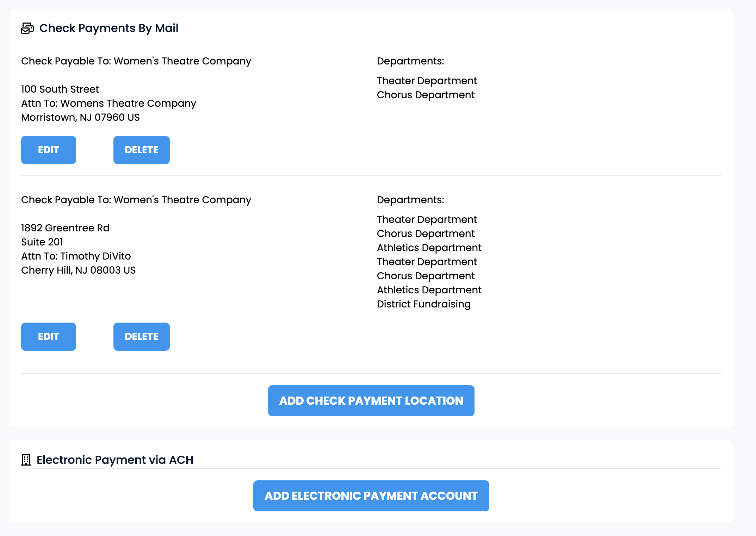This screenshot has width=756, height=536.
Task: Click the mail icon beside Check Payments By Mail
Action: click(27, 28)
